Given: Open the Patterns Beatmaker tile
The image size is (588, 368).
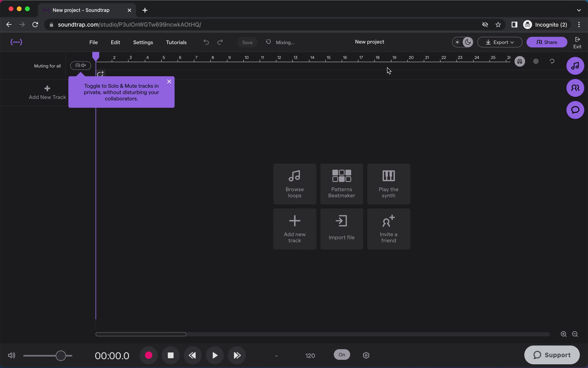Looking at the screenshot, I should (x=342, y=184).
